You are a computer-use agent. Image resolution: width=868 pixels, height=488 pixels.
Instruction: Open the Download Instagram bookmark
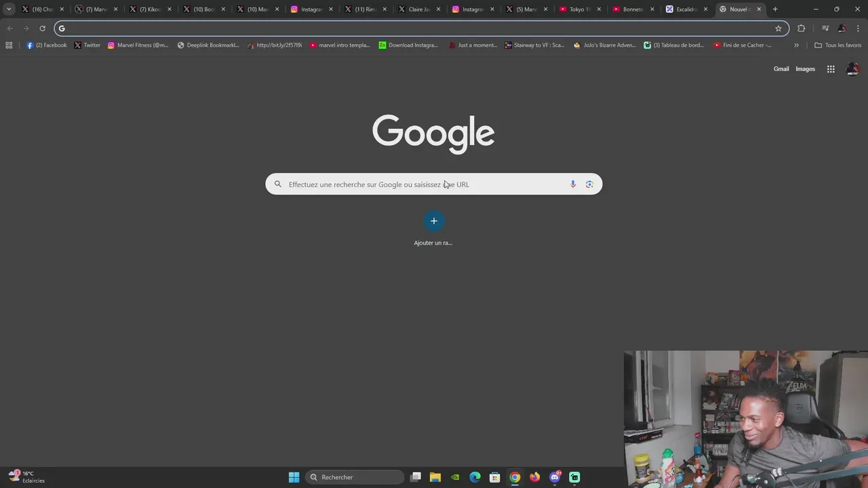click(408, 45)
